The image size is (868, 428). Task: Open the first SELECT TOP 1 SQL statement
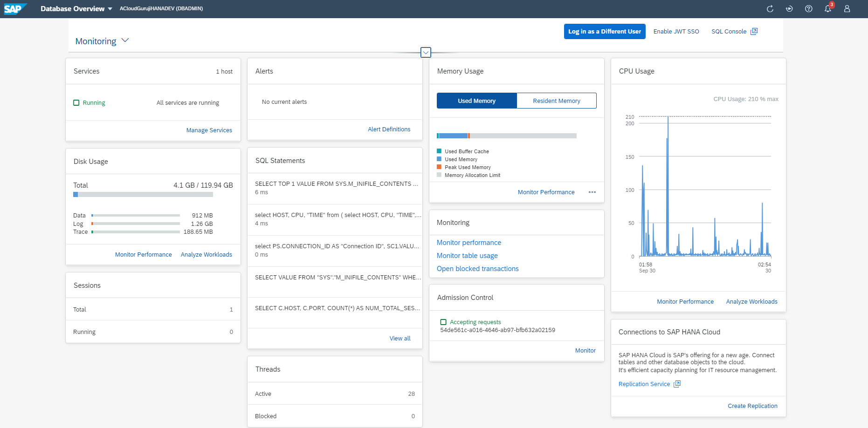[336, 184]
